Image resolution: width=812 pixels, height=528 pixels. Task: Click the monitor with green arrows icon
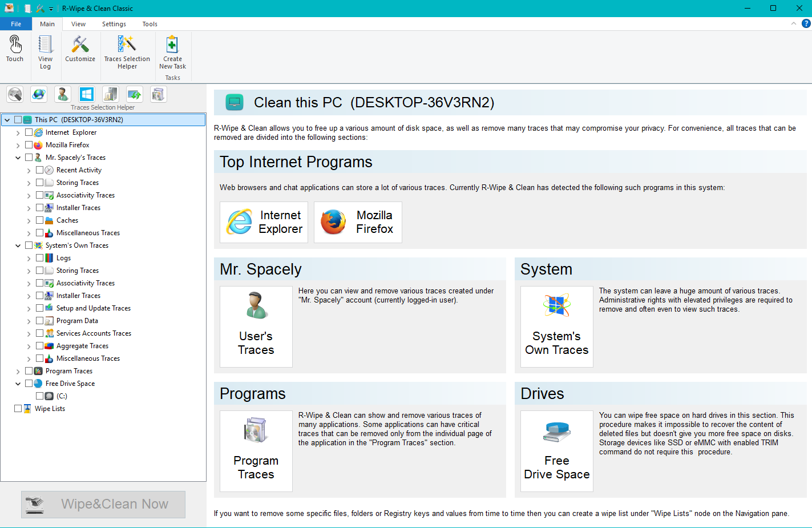(135, 94)
